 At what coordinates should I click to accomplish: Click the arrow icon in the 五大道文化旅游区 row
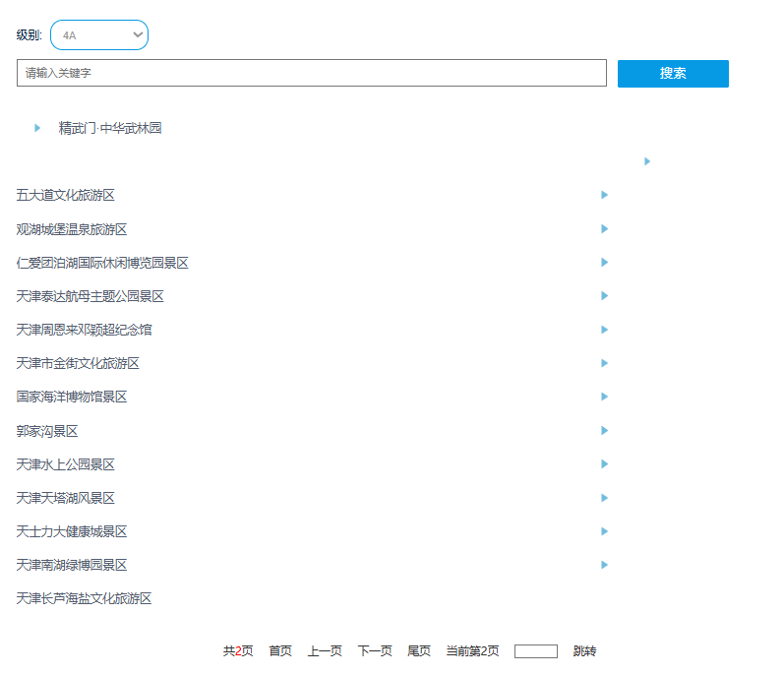click(x=605, y=195)
